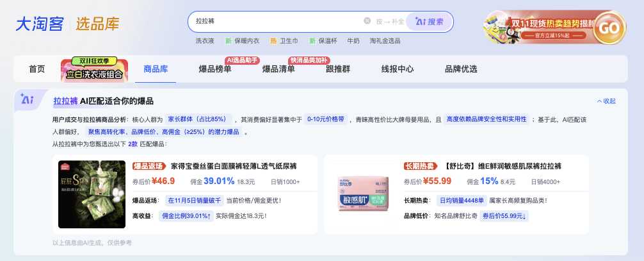Viewport: 644px width, 261px height.
Task: Click the 日销1000+ text
Action: [286, 181]
